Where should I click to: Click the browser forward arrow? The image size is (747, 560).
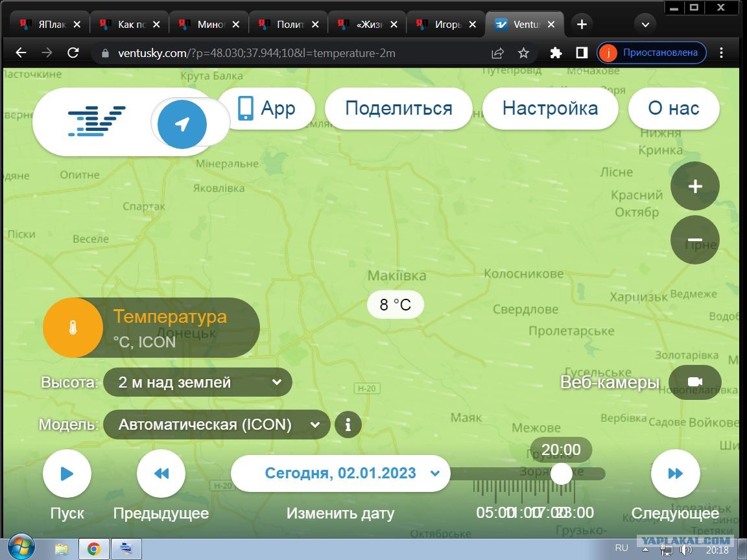point(47,53)
